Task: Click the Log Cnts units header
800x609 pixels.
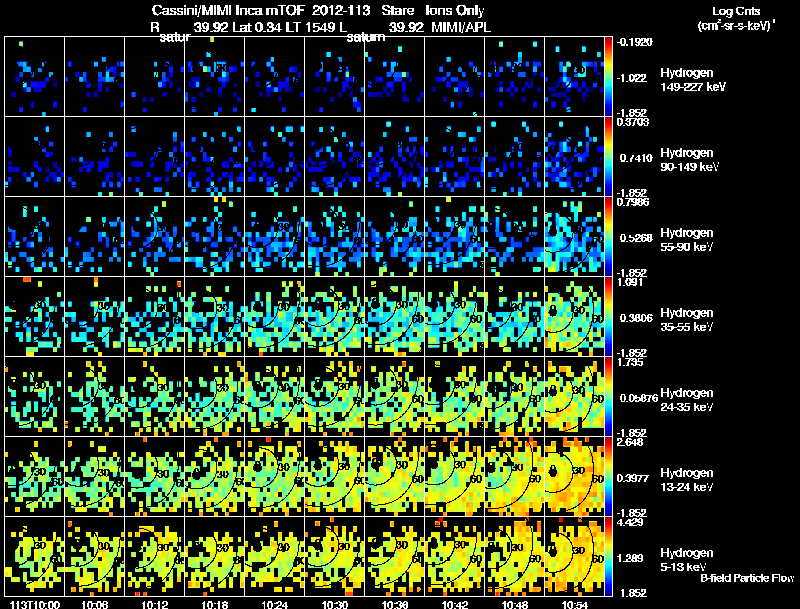Action: coord(735,18)
